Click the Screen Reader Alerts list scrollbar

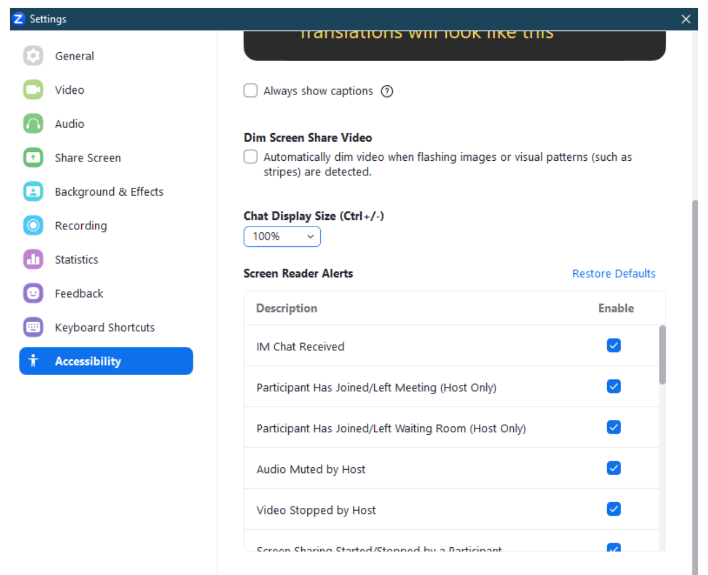pyautogui.click(x=662, y=355)
